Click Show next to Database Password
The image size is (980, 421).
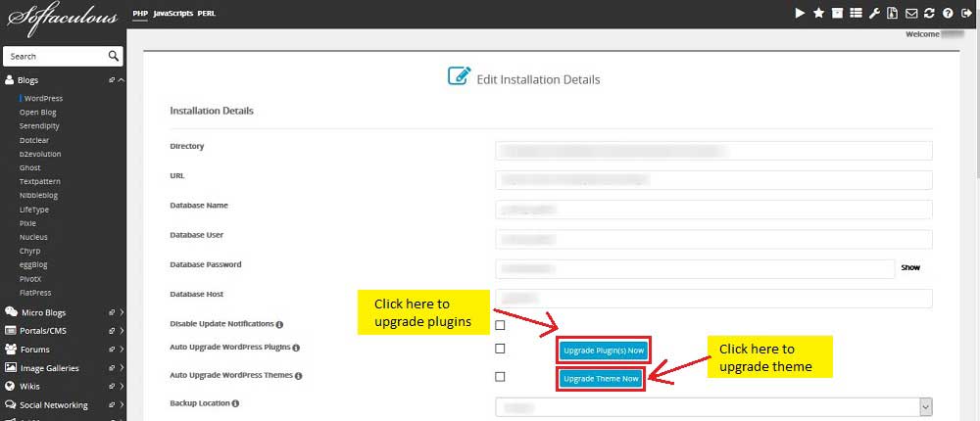click(x=910, y=267)
